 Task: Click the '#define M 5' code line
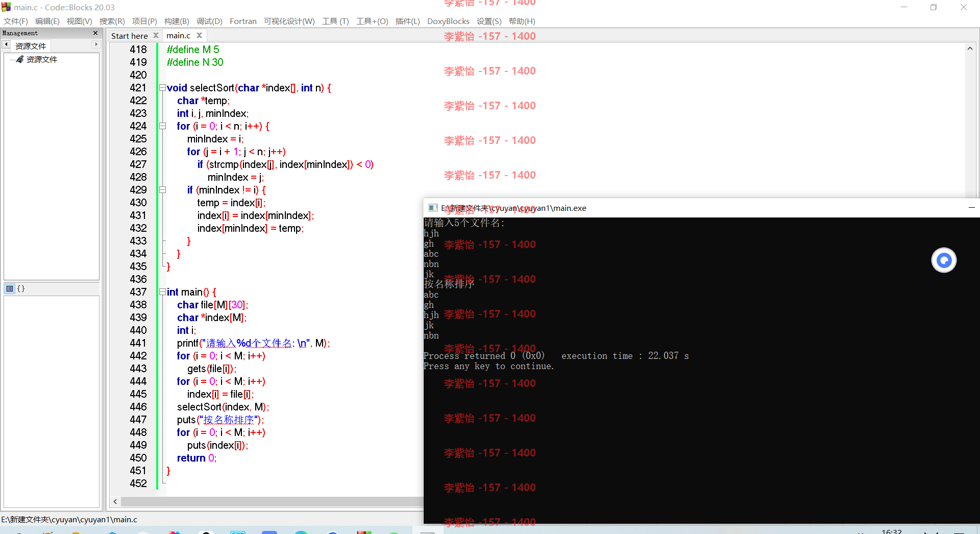tap(193, 50)
